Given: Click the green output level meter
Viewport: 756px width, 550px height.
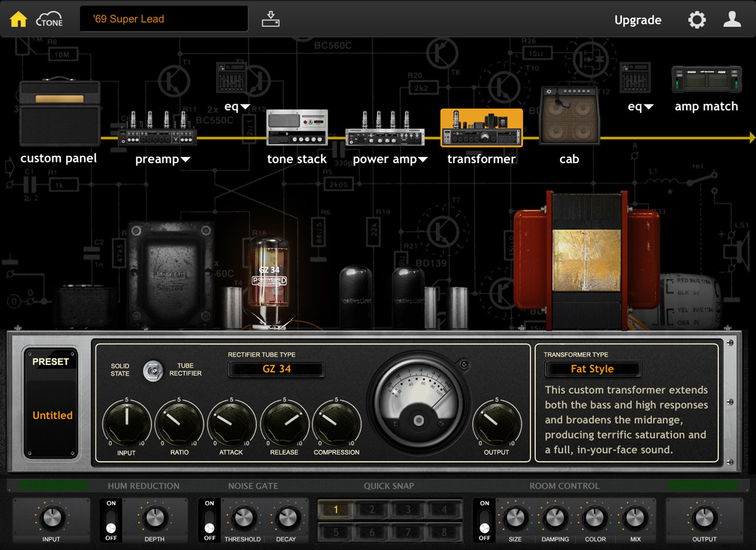Looking at the screenshot, I should click(703, 486).
